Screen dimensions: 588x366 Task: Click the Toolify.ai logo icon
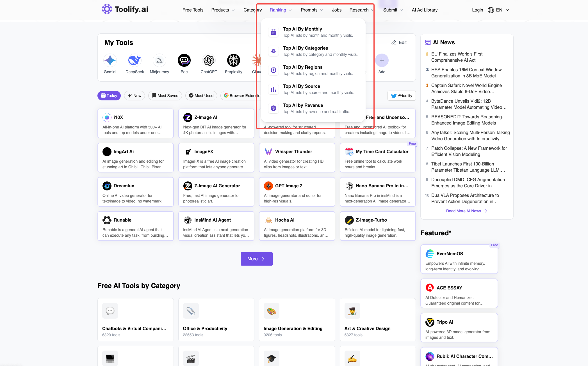[107, 9]
